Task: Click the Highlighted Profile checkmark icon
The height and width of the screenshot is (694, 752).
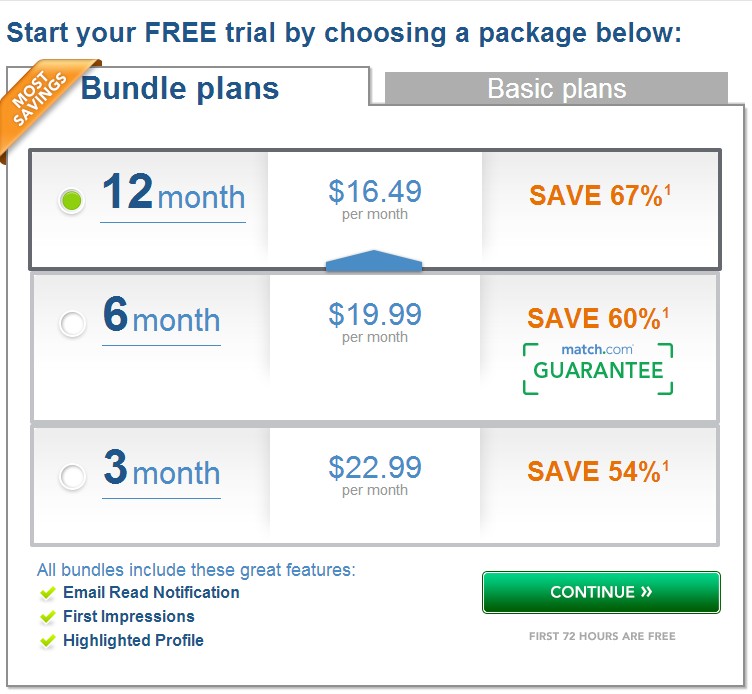Action: (x=47, y=641)
